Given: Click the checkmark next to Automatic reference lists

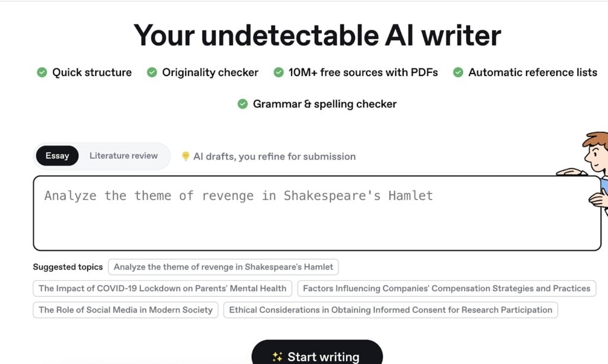Looking at the screenshot, I should (x=458, y=72).
